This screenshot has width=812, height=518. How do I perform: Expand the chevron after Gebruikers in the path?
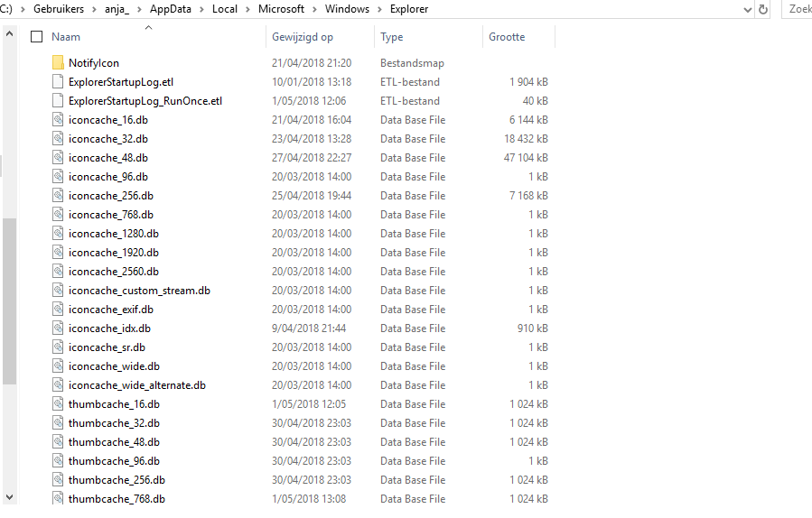[94, 9]
